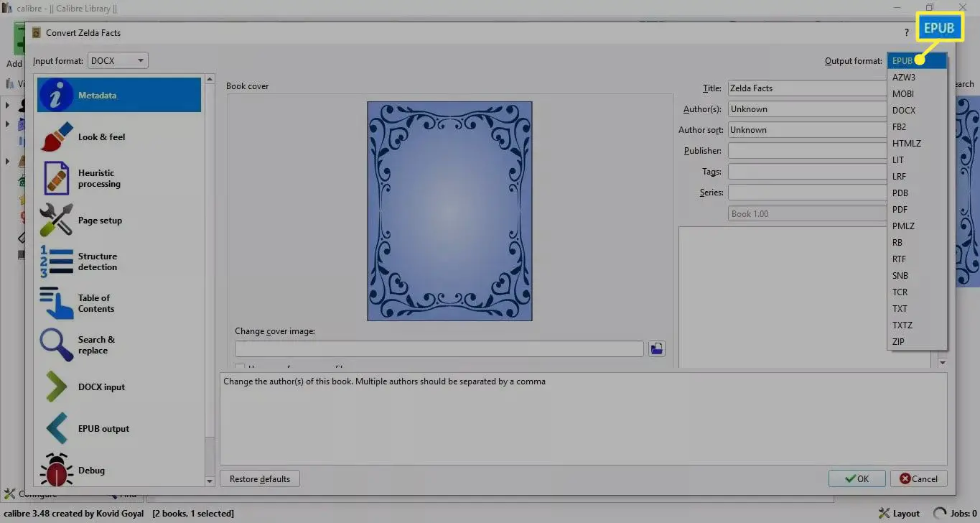The height and width of the screenshot is (523, 980).
Task: Click the Series field
Action: 808,193
